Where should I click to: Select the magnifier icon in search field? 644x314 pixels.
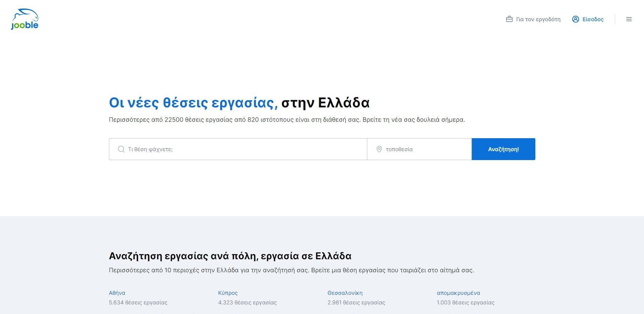121,149
